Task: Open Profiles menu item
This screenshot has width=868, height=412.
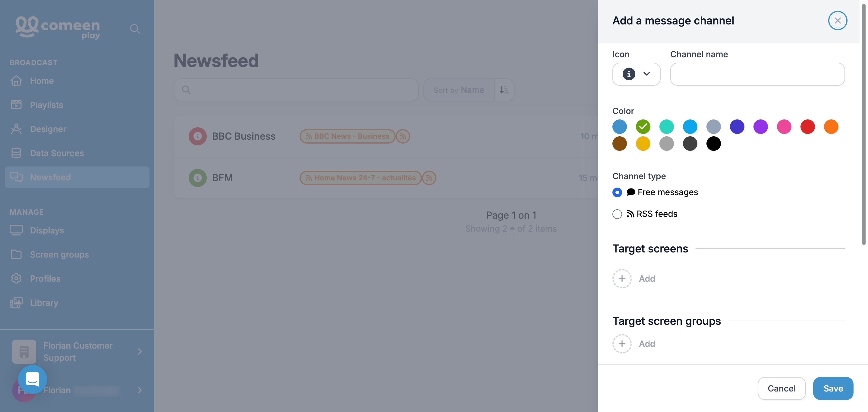Action: coord(77,278)
